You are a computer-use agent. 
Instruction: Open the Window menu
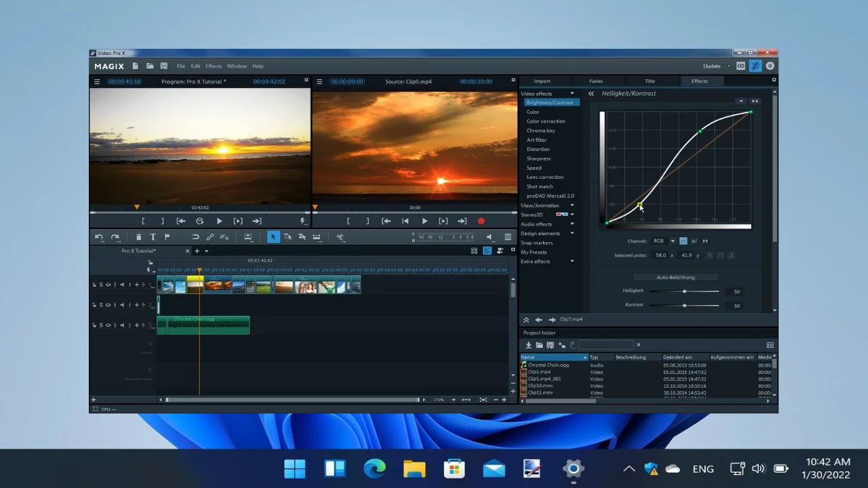(237, 66)
